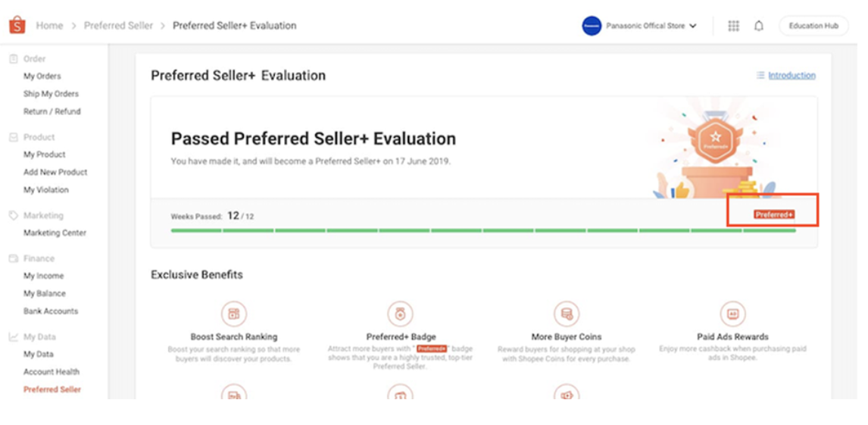Click the Home breadcrumb link
This screenshot has width=868, height=425.
49,26
